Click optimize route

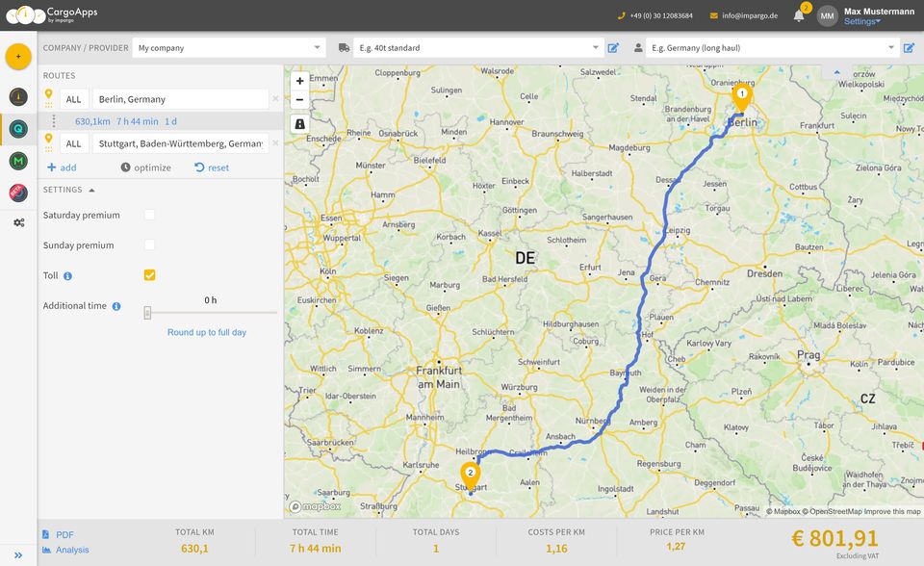click(146, 167)
